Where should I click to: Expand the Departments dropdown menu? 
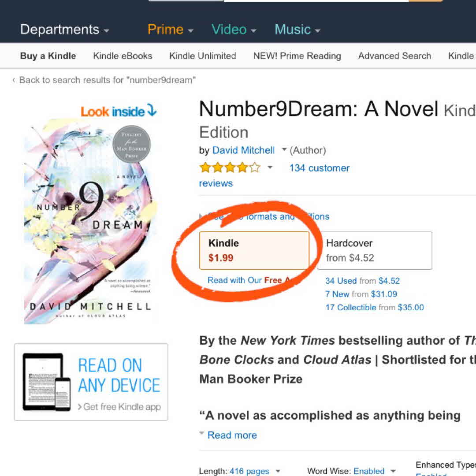pos(64,30)
